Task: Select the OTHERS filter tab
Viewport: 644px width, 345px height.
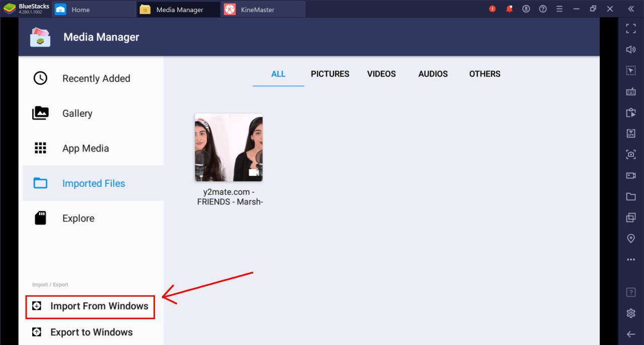Action: click(485, 74)
